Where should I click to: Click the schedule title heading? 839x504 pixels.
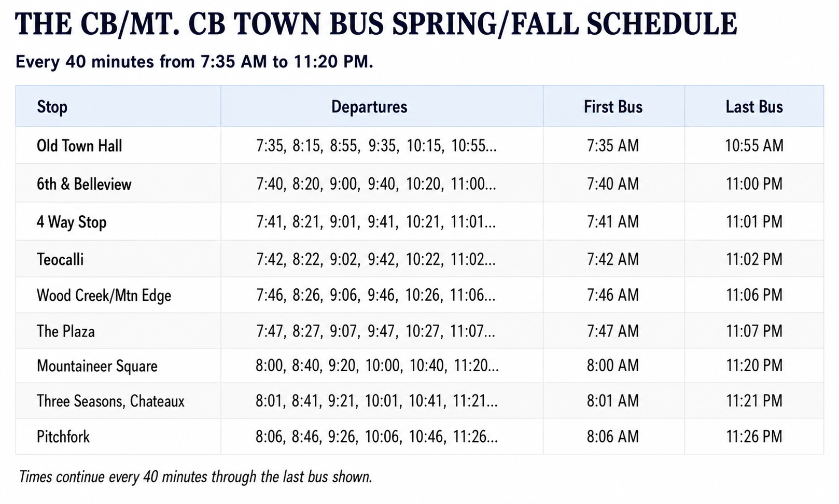(376, 23)
